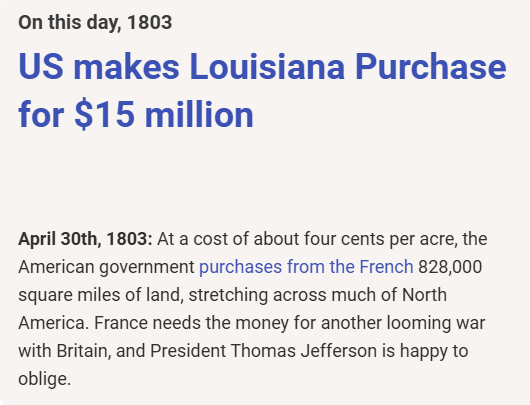Image resolution: width=530 pixels, height=405 pixels.
Task: Open the 'US makes Louisiana Purchase' headline link
Action: point(262,66)
